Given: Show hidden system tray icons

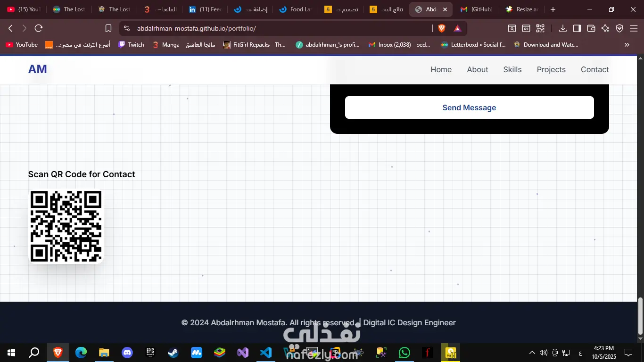Looking at the screenshot, I should click(532, 353).
